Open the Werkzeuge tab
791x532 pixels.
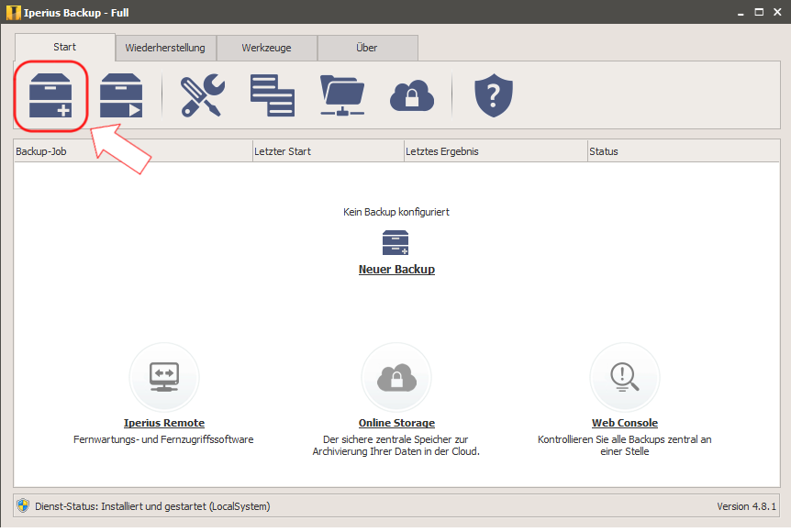pos(266,48)
